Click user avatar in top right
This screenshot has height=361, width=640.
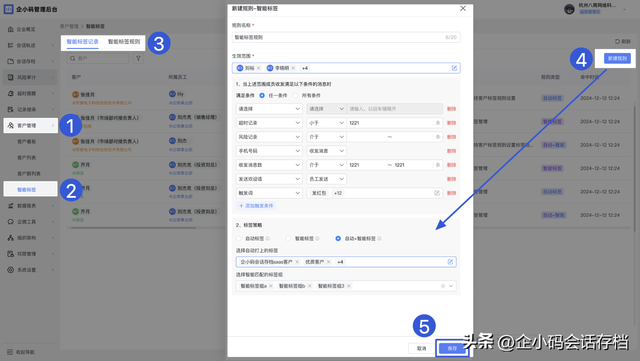click(569, 9)
